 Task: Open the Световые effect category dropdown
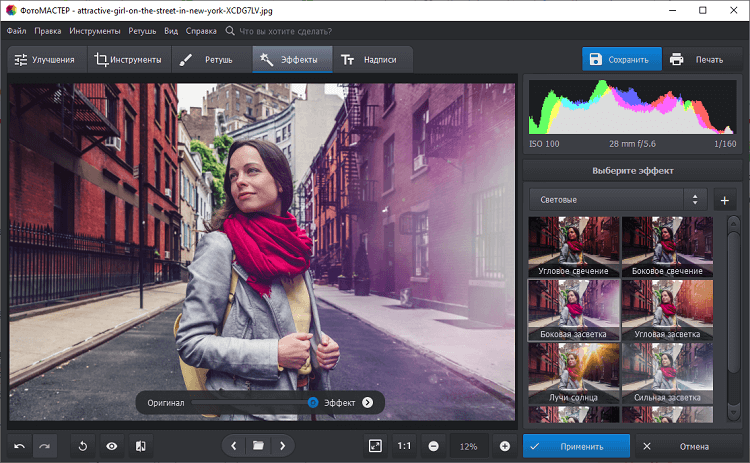(617, 199)
